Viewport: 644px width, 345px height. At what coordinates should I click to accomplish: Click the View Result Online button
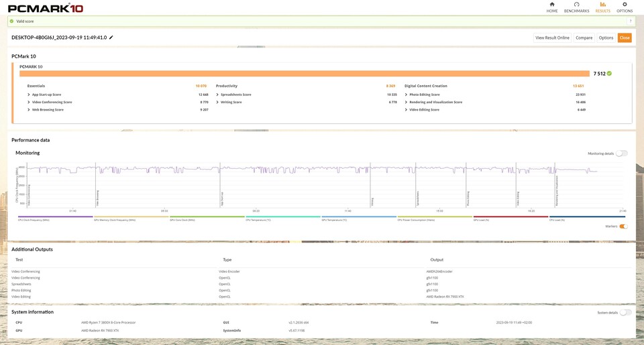tap(552, 38)
